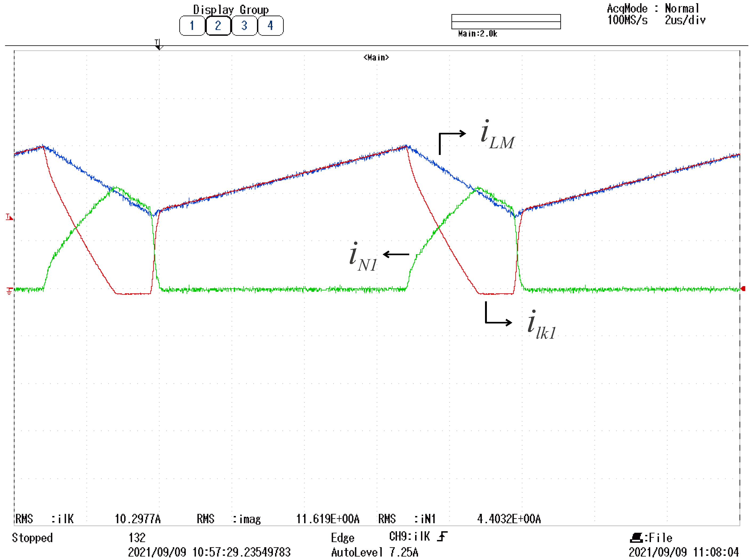The height and width of the screenshot is (560, 751).
Task: Click the CH9:ilK trigger source
Action: click(x=409, y=536)
